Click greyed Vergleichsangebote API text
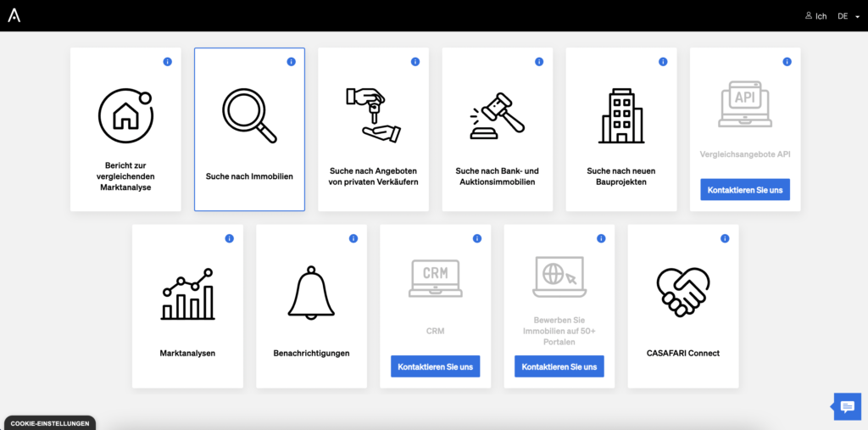Viewport: 868px width, 430px height. 745,154
